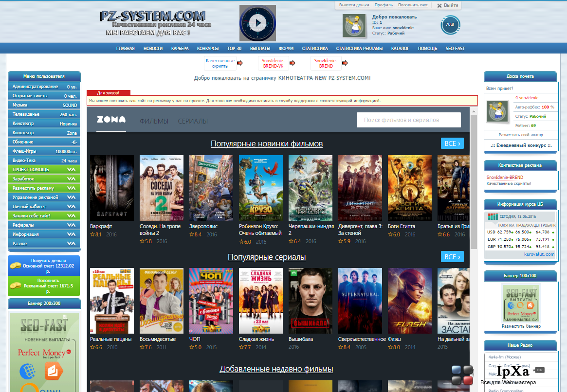Click the X icon beside Выйти

(x=439, y=5)
